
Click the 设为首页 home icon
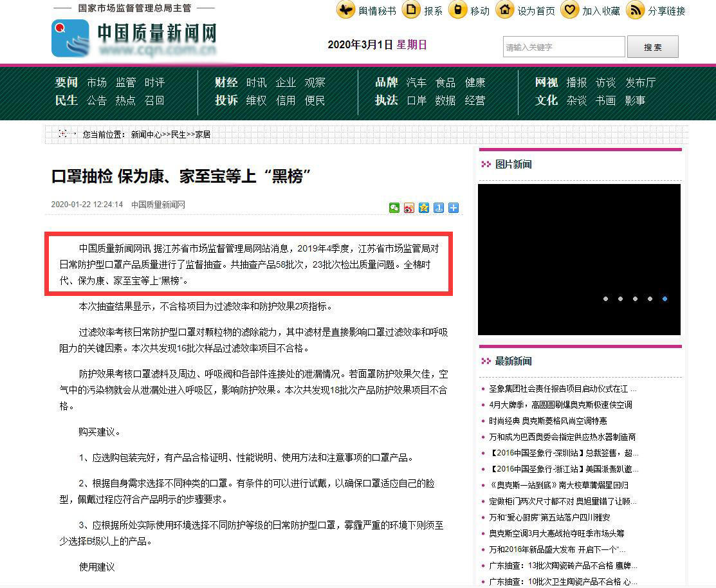506,10
